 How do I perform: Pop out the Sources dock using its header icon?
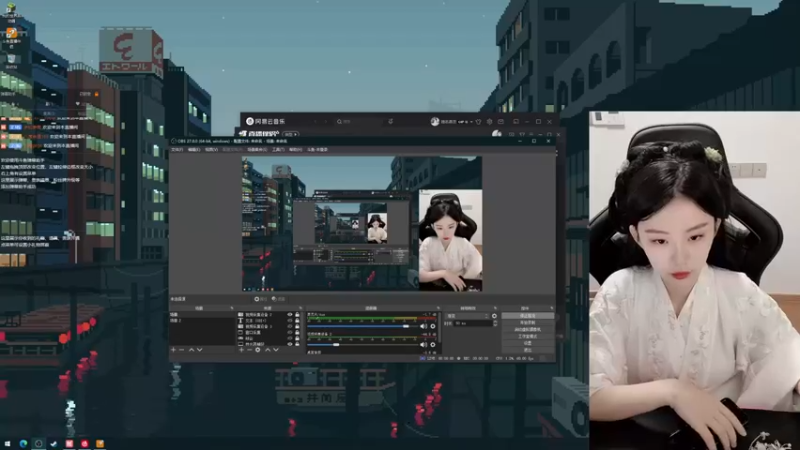click(300, 308)
